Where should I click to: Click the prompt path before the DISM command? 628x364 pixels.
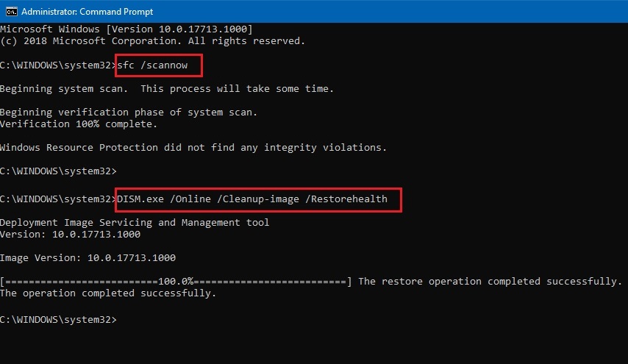pyautogui.click(x=57, y=199)
